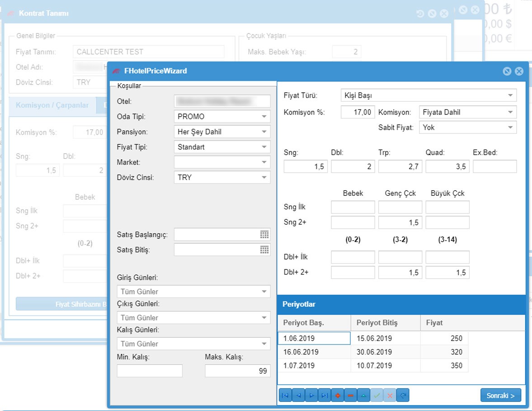The image size is (532, 411).
Task: Maximize the FHotelPriceWizard window
Action: point(507,71)
